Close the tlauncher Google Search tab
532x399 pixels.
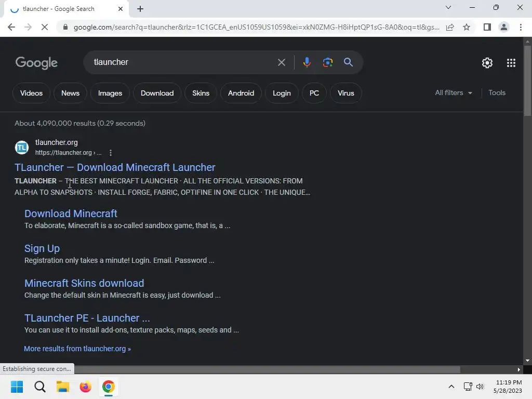[121, 9]
